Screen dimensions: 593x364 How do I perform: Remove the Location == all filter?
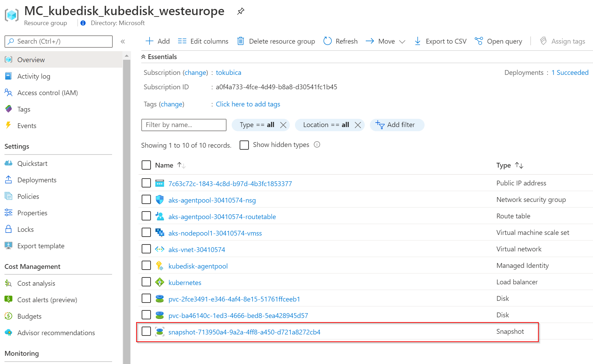[x=358, y=125]
